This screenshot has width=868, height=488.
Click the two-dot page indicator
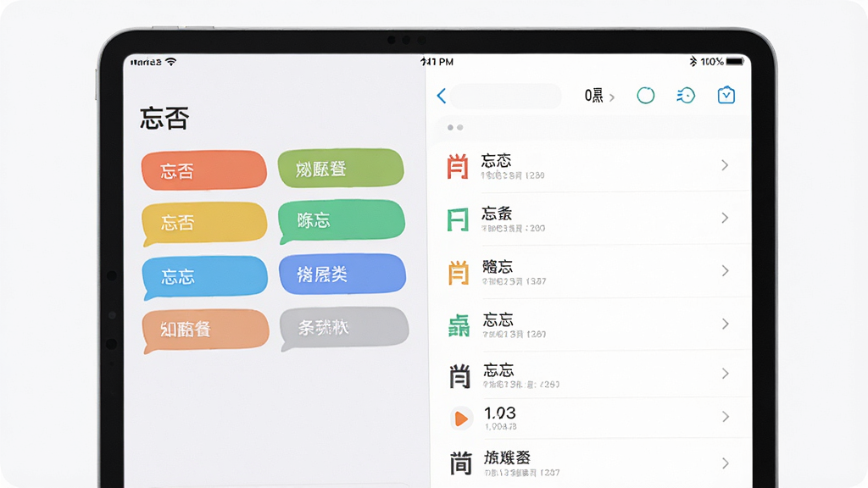[x=455, y=127]
